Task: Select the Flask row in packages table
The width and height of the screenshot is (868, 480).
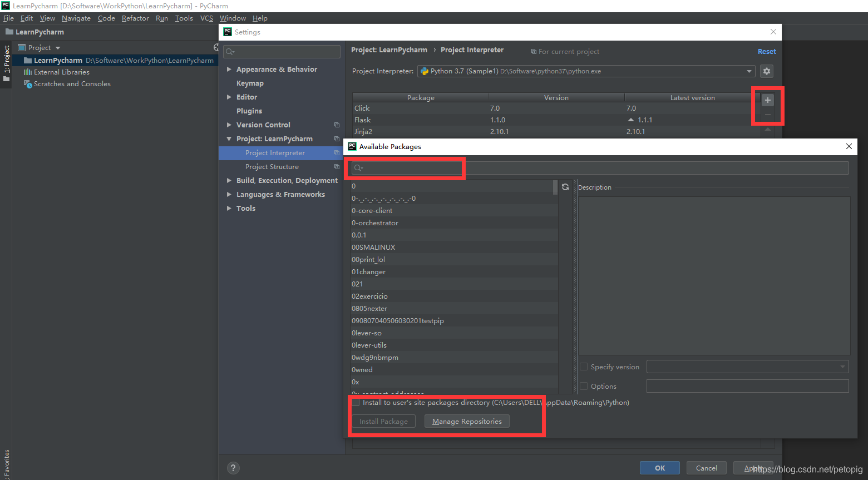Action: 556,120
